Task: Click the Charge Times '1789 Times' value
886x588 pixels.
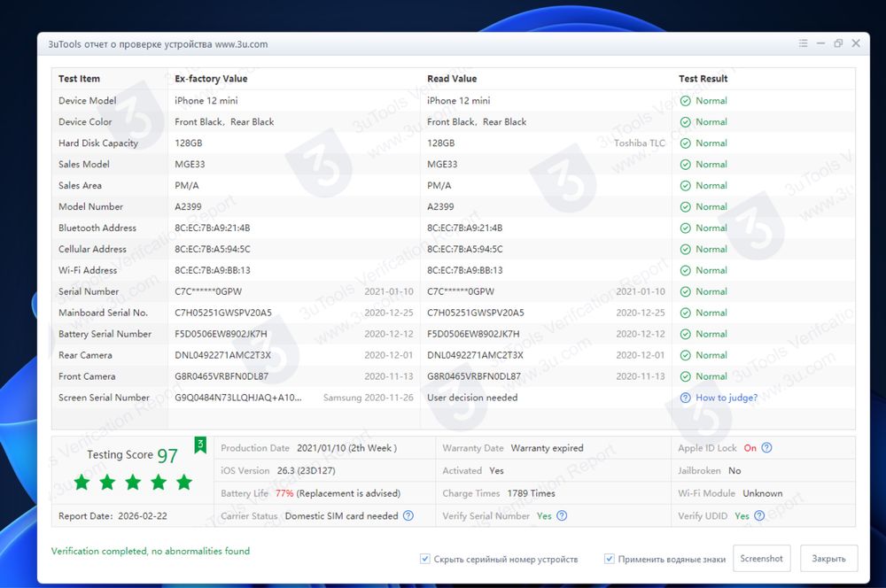Action: click(x=531, y=493)
